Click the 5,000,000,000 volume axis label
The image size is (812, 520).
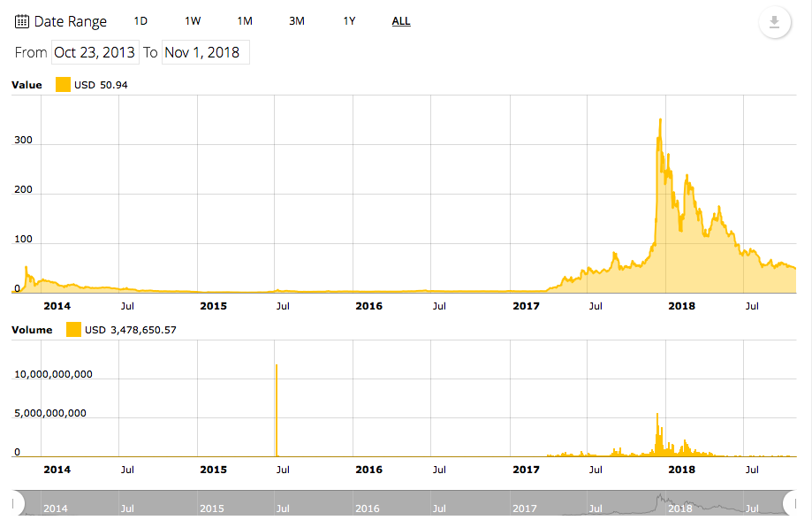(x=50, y=413)
